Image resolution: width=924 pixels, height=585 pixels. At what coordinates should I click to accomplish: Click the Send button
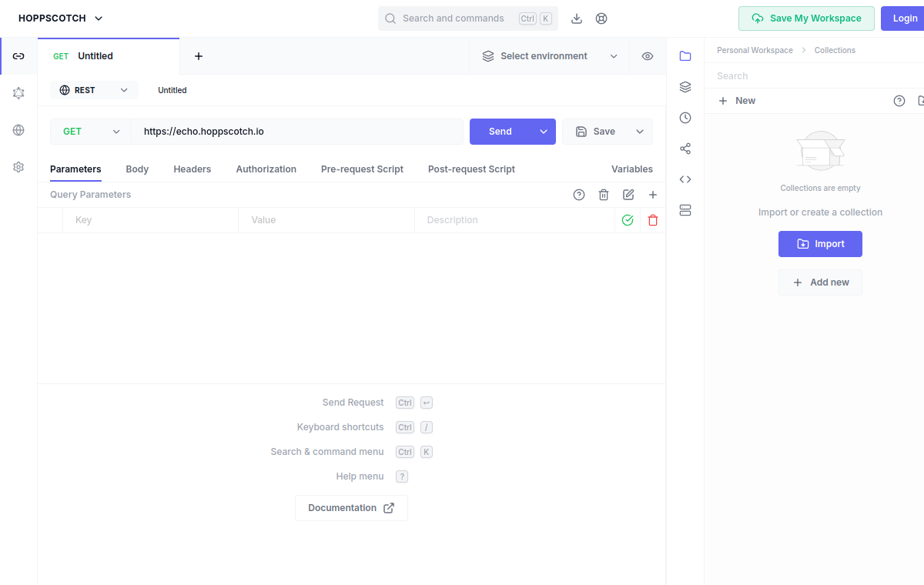[x=500, y=132]
